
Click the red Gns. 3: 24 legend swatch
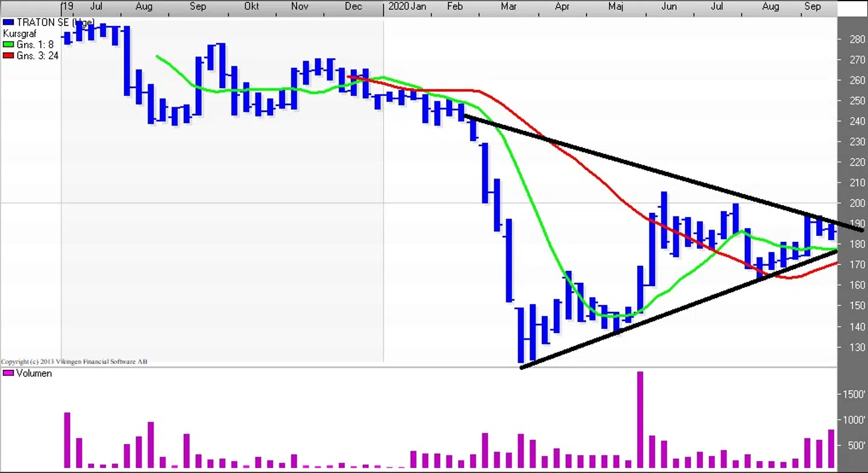point(8,56)
